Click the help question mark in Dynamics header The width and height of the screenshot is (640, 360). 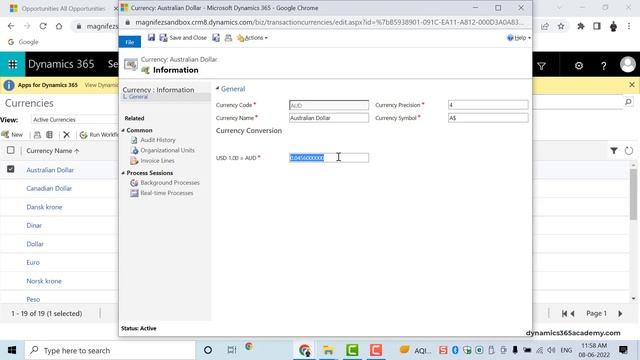pos(604,66)
